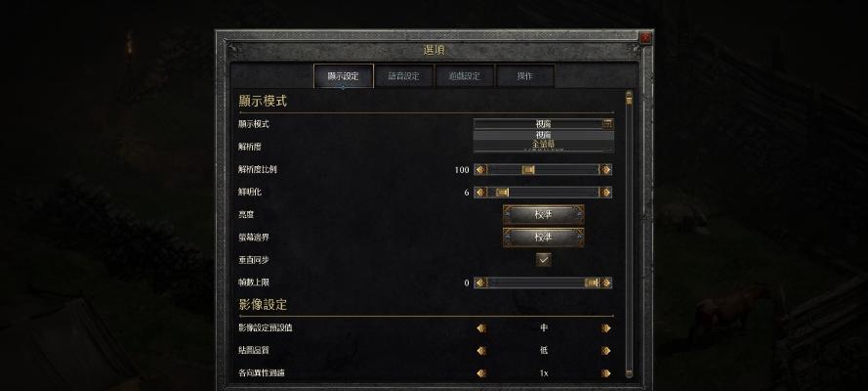Viewport: 868px width, 391px height.
Task: Click the left arrow of the 鮮明化 slider
Action: [480, 193]
